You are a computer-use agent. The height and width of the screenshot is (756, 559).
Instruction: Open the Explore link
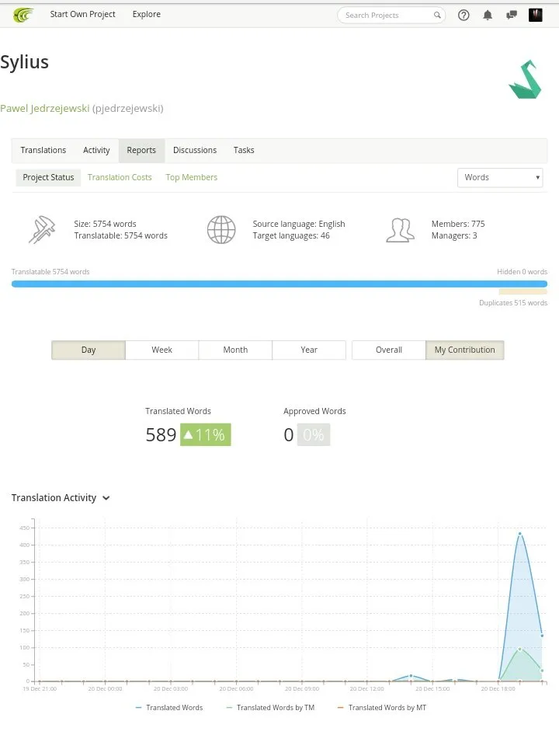(147, 15)
